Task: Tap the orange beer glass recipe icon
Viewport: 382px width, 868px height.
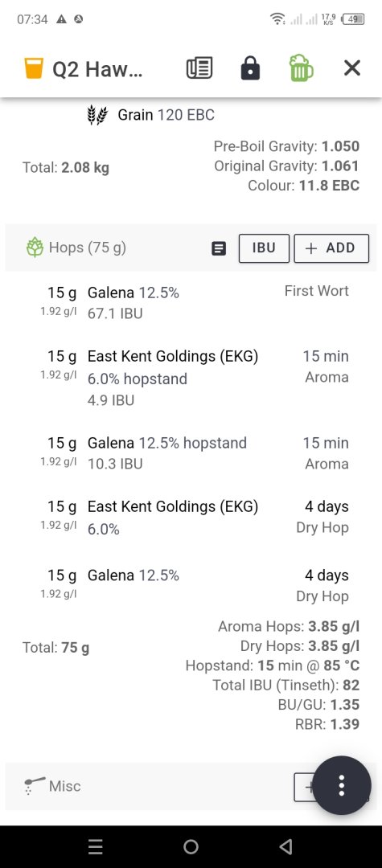Action: point(34,68)
